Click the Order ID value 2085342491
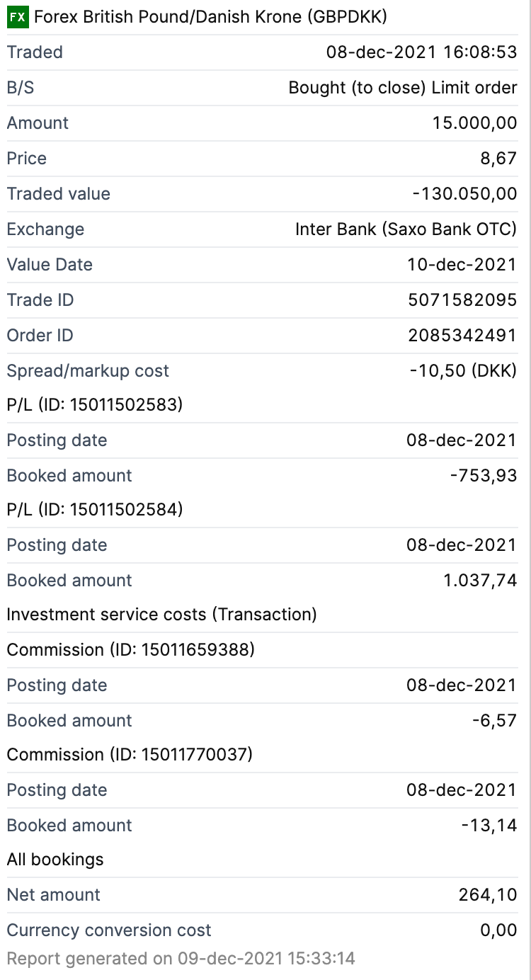Screen dimensions: 531x980 point(462,336)
